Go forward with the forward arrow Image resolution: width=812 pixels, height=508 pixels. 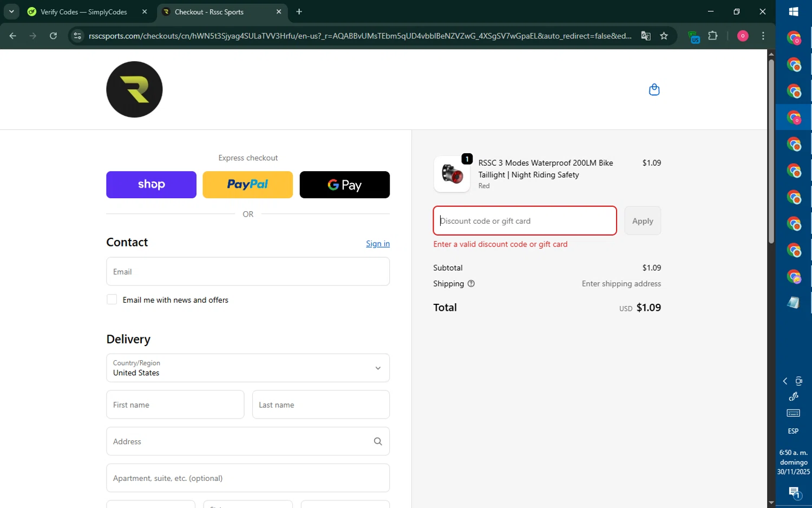[x=33, y=36]
